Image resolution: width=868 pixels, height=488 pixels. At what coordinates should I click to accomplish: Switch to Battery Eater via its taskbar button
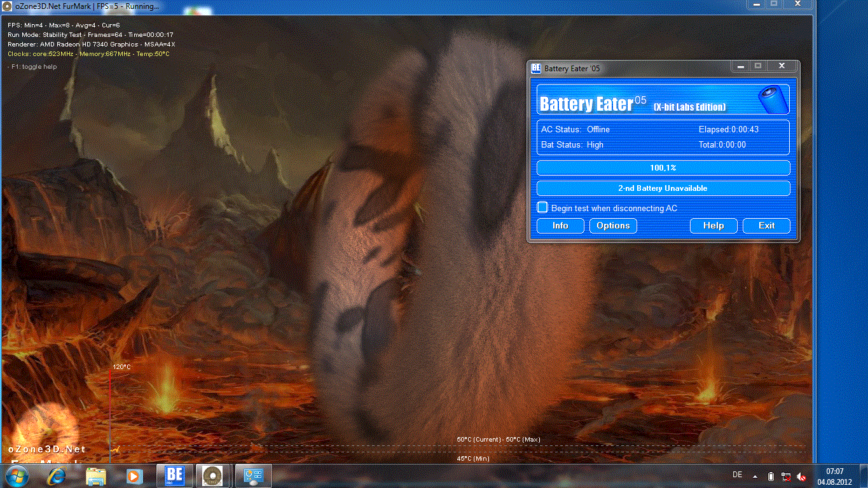pyautogui.click(x=174, y=475)
